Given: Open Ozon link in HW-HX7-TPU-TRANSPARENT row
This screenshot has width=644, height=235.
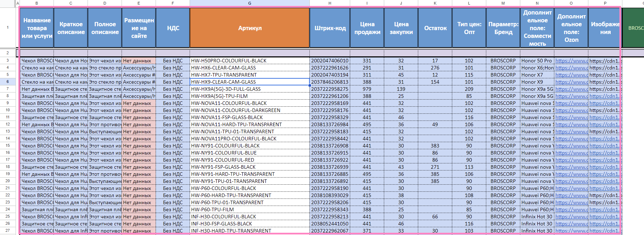Looking at the screenshot, I should [x=571, y=75].
